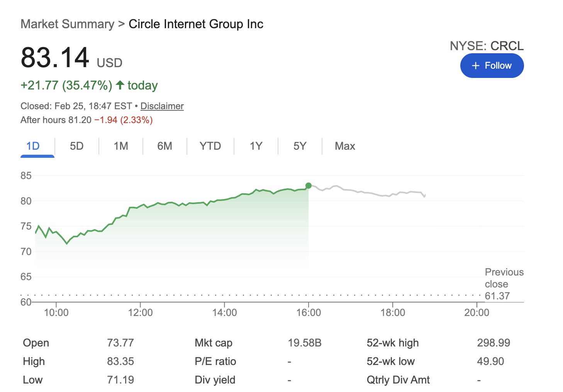Click the Mkt cap value 19.58B
The height and width of the screenshot is (392, 563).
coord(304,343)
